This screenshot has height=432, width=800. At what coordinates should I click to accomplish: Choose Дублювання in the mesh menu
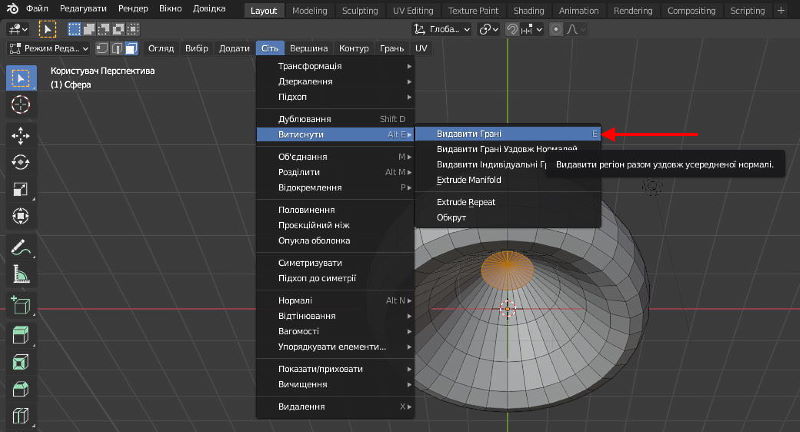[336, 119]
